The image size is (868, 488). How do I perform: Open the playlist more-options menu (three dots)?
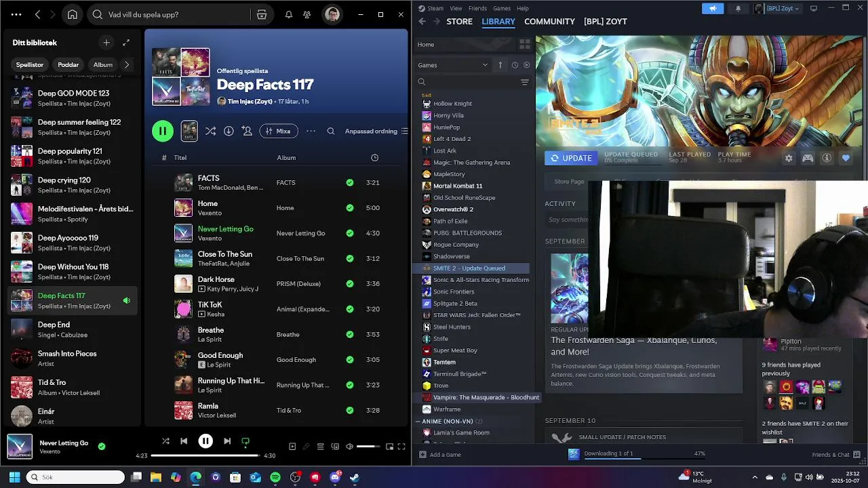coord(311,131)
